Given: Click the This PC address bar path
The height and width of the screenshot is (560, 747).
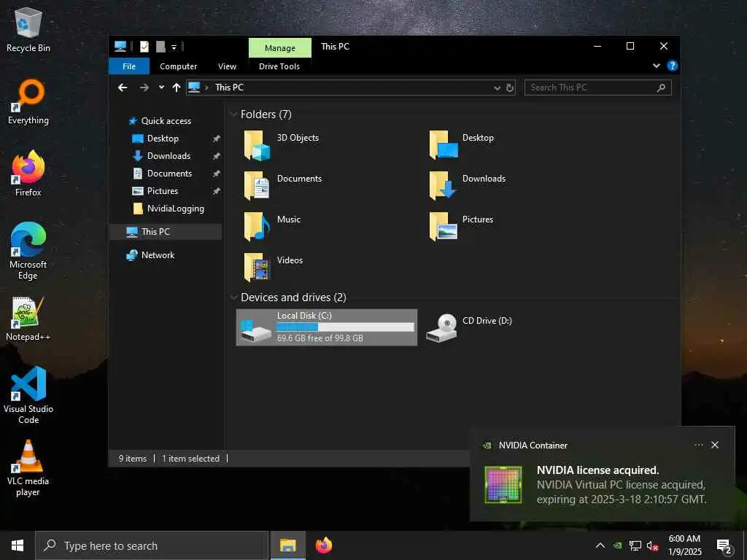Looking at the screenshot, I should (x=229, y=87).
